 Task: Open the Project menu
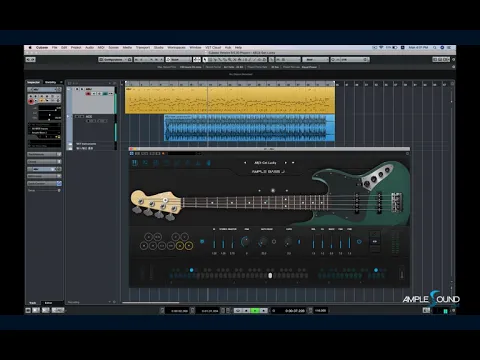[76, 48]
